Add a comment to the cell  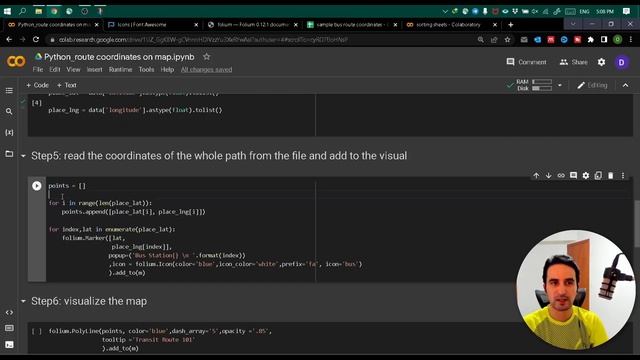click(573, 176)
